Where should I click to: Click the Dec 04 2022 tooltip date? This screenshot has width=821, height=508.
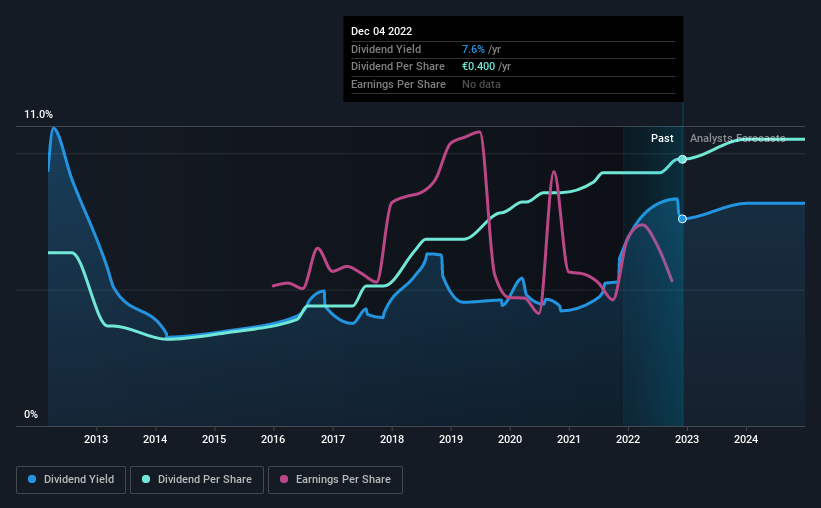[381, 31]
